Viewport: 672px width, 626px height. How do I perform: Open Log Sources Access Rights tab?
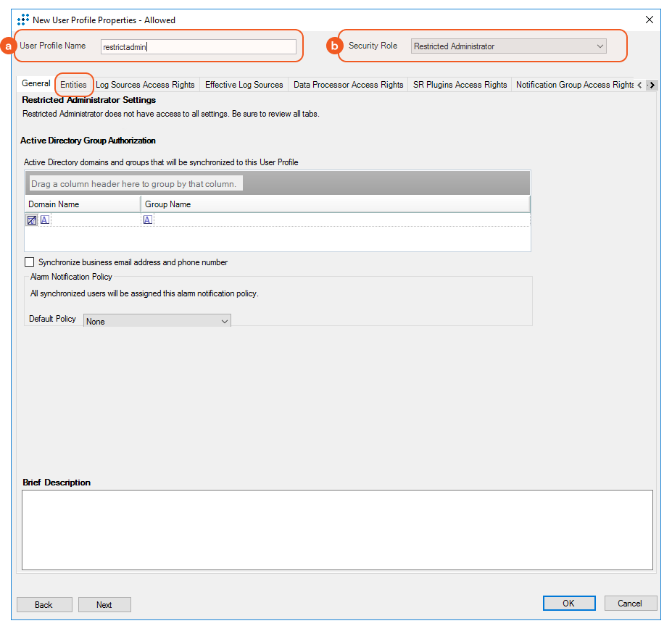(x=145, y=85)
